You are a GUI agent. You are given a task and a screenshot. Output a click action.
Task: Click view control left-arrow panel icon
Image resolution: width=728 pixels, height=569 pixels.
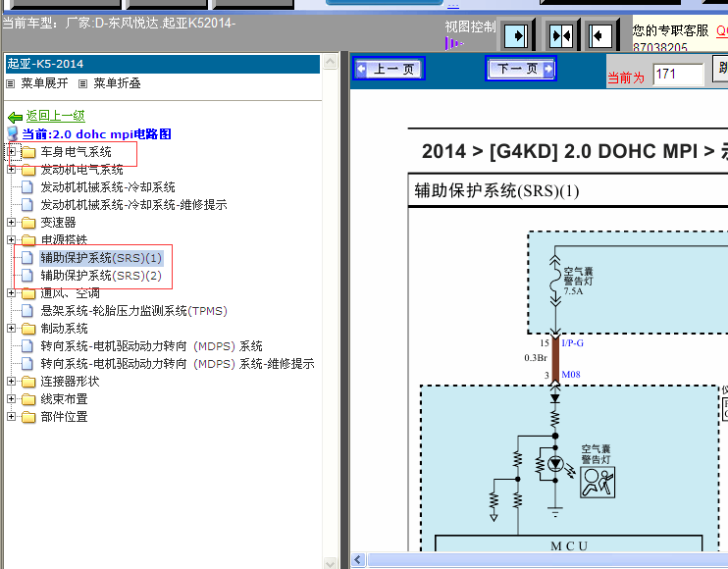coord(600,35)
